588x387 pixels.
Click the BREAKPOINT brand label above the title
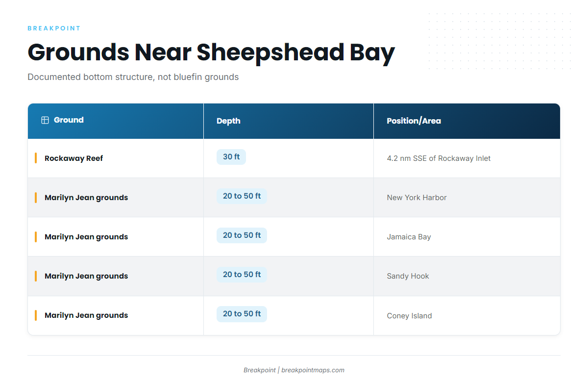point(54,28)
